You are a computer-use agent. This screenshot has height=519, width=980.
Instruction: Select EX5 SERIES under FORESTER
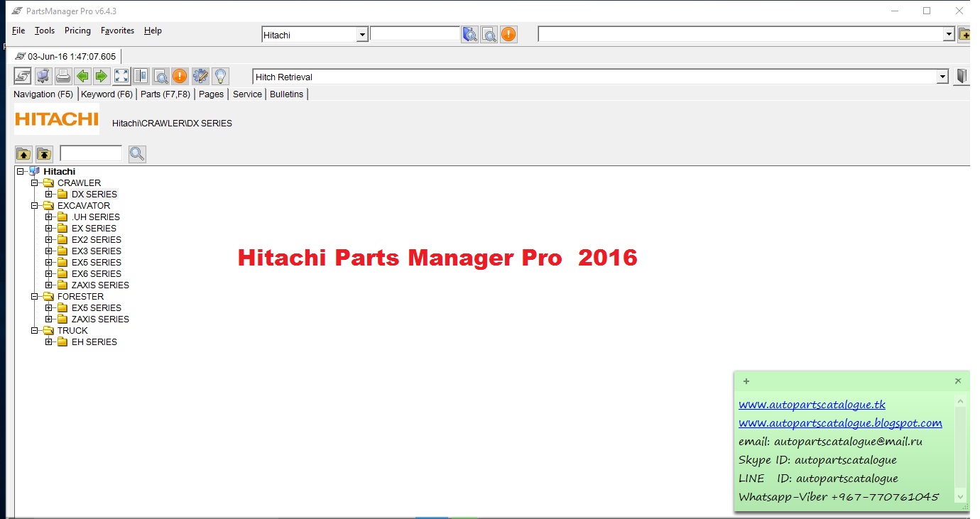[x=97, y=307]
